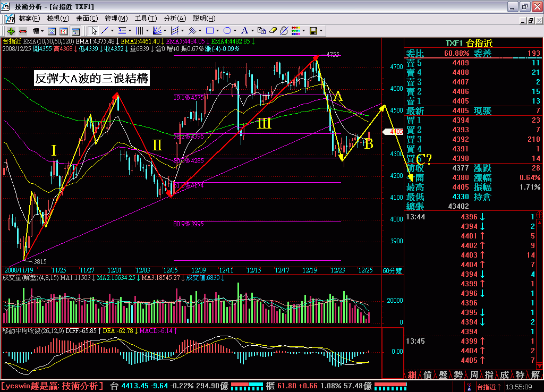Click the TXF1 台指近 quote panel header
The width and height of the screenshot is (544, 392).
pos(469,43)
